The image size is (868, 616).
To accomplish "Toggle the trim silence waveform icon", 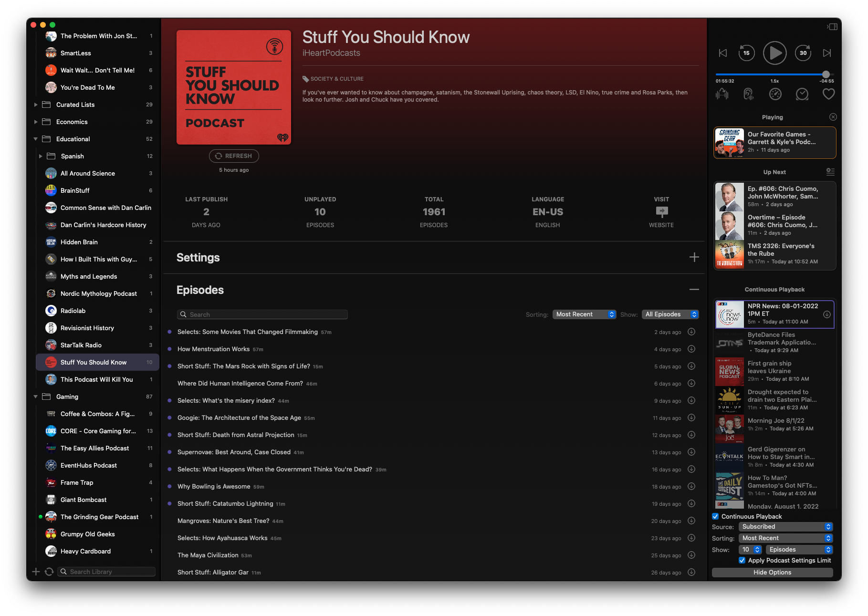I will pos(722,94).
